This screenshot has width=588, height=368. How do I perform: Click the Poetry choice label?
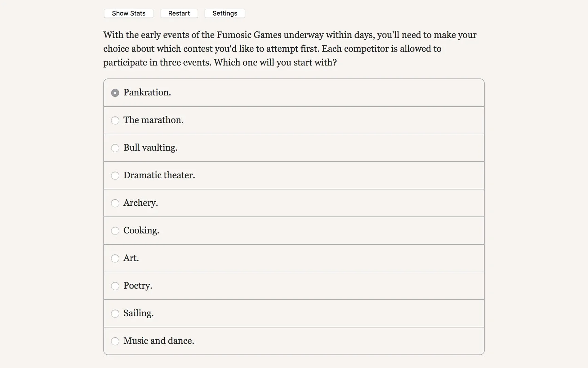coord(138,286)
